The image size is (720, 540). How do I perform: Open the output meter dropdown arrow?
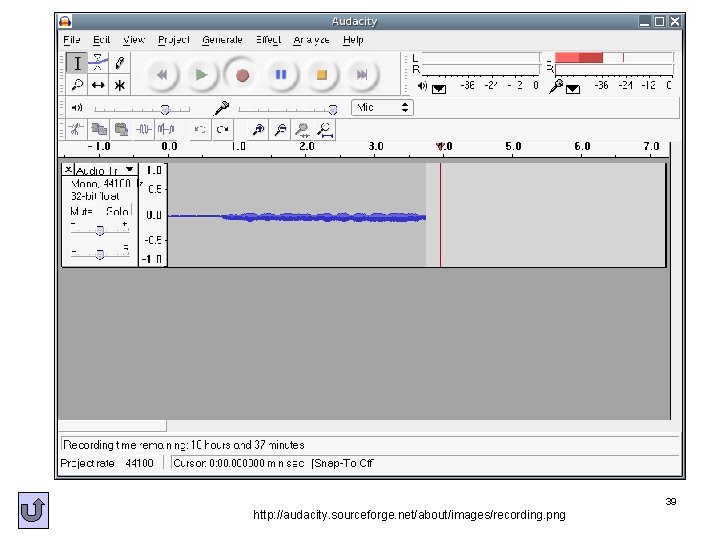pos(439,89)
